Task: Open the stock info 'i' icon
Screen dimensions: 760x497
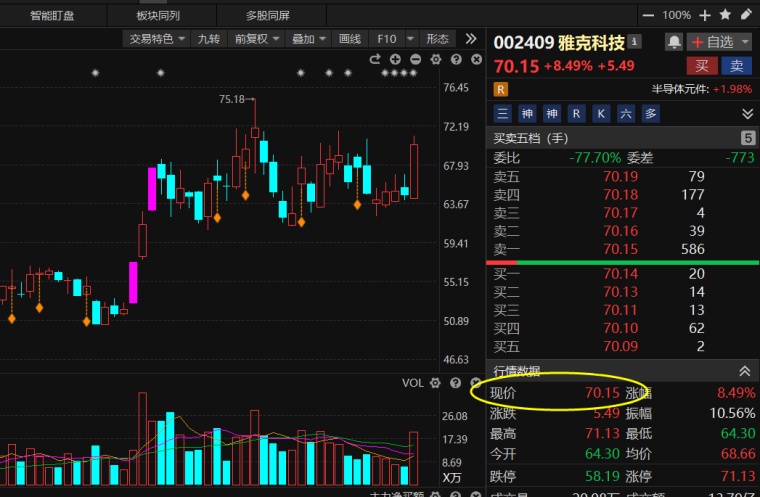Action: [x=634, y=42]
